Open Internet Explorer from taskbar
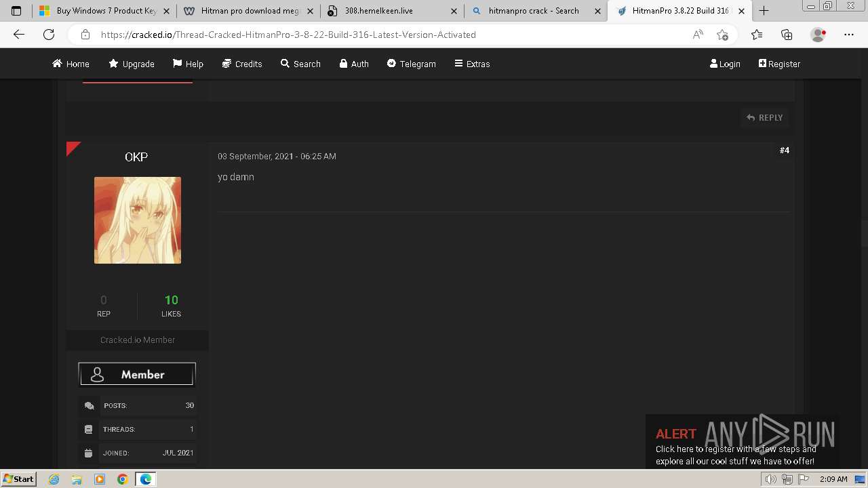868x488 pixels. click(x=54, y=479)
